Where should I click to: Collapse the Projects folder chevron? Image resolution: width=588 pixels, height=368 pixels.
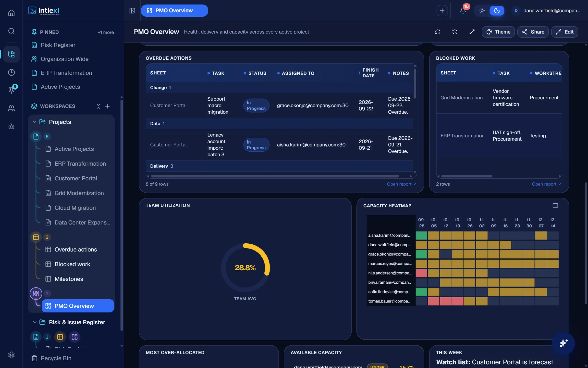(x=35, y=122)
